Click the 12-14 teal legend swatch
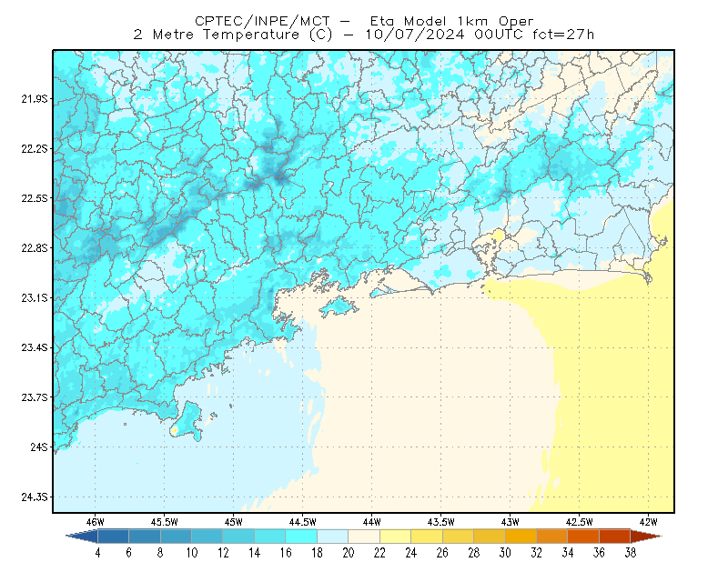728x562 pixels. click(x=238, y=537)
